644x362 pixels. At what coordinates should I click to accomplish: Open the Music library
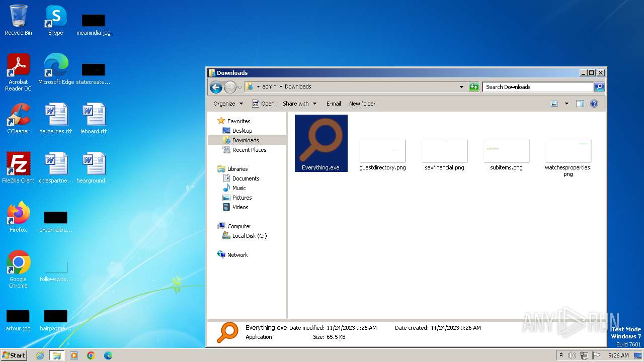239,188
